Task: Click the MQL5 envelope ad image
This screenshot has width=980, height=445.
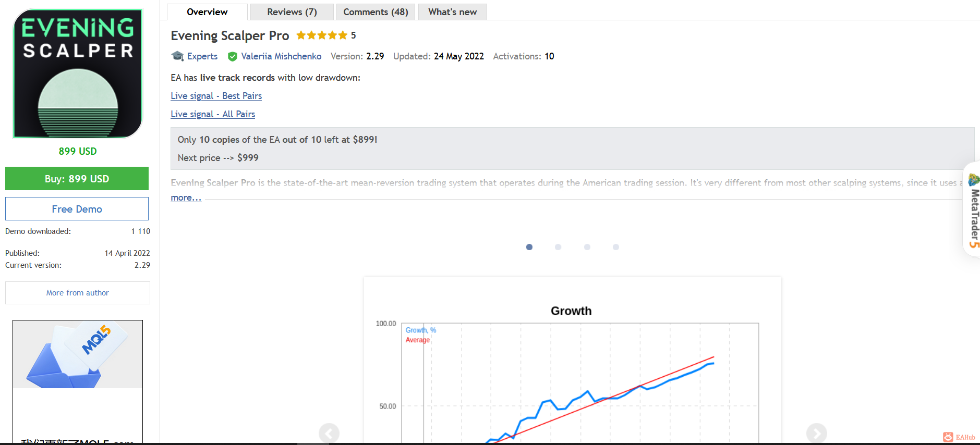Action: pyautogui.click(x=78, y=354)
